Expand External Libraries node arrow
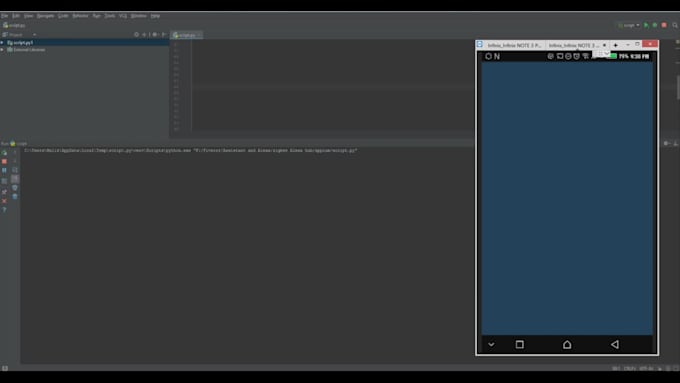Viewport: 680px width, 383px height. tap(2, 50)
